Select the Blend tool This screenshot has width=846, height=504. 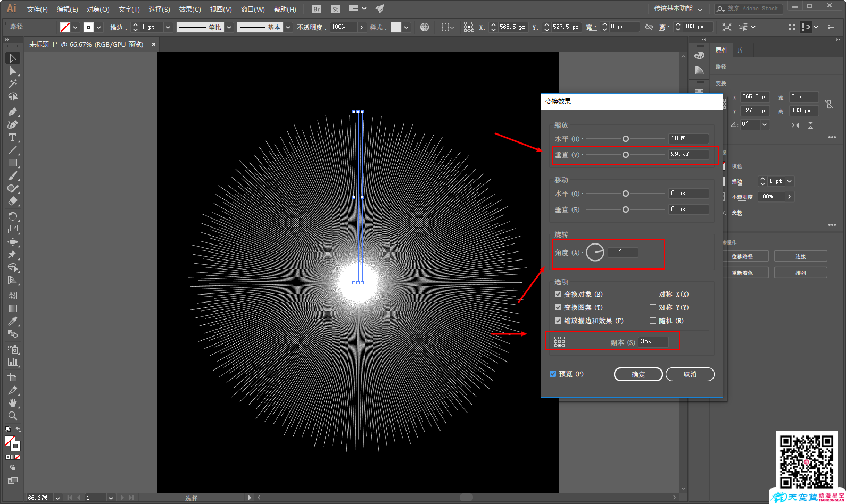coord(13,334)
